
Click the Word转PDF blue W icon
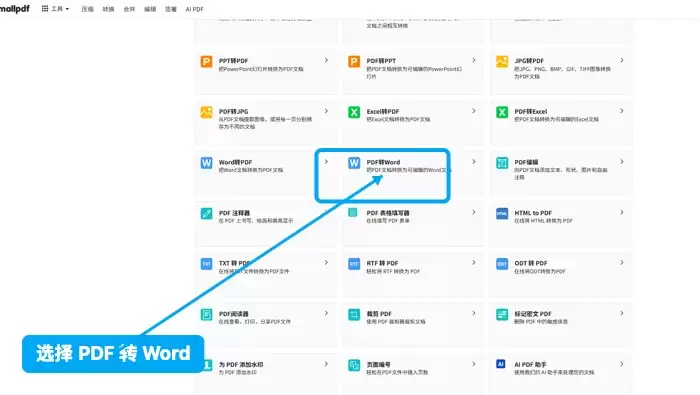[206, 163]
